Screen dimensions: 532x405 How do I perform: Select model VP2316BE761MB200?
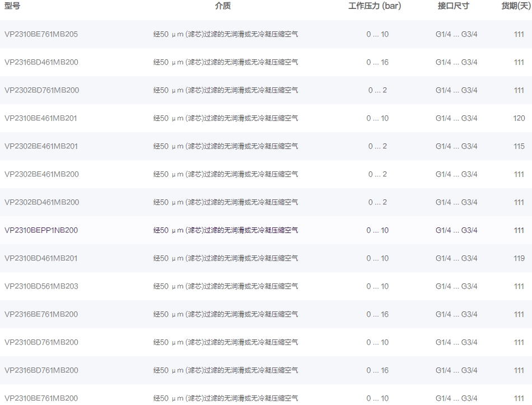pyautogui.click(x=41, y=314)
